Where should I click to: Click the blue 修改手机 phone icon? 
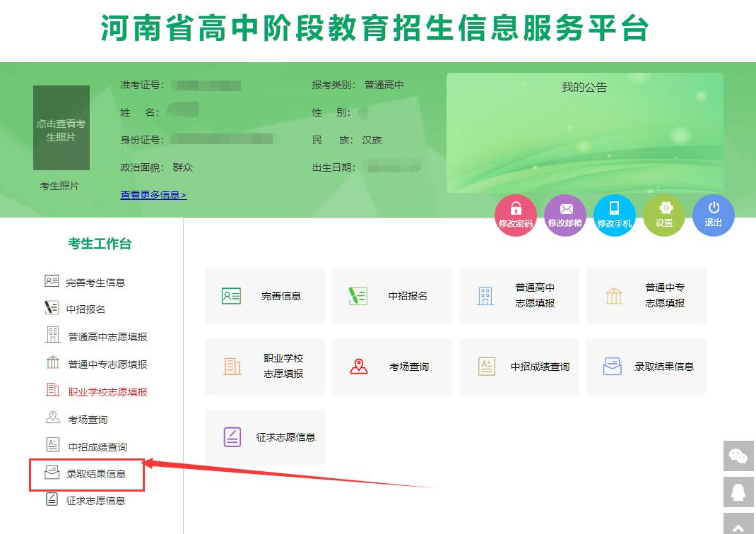615,215
